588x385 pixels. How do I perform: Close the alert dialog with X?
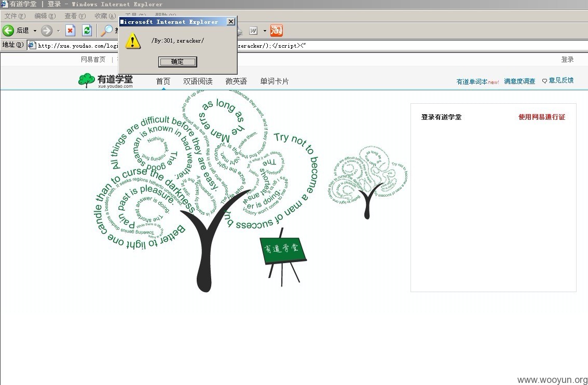click(x=231, y=22)
